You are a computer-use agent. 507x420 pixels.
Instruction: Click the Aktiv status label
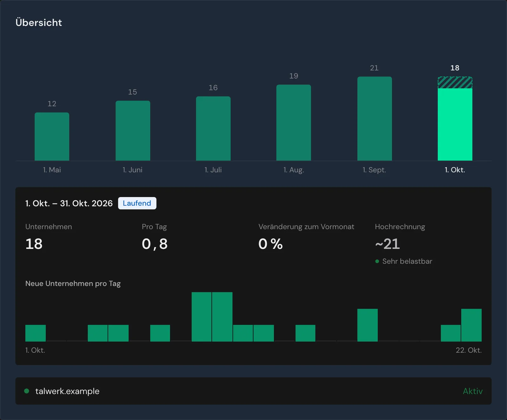coord(473,391)
